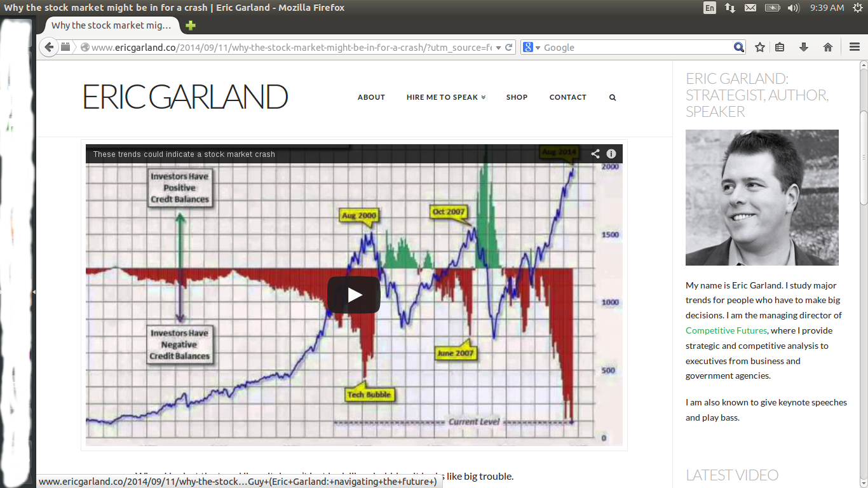Share the video with the share icon
This screenshot has width=868, height=488.
(x=595, y=154)
